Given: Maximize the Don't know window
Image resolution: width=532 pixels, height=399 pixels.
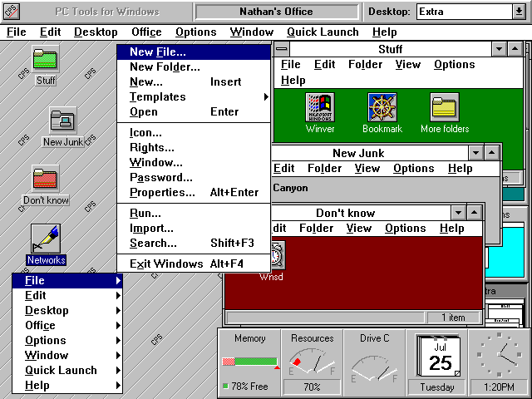Looking at the screenshot, I should pos(474,213).
